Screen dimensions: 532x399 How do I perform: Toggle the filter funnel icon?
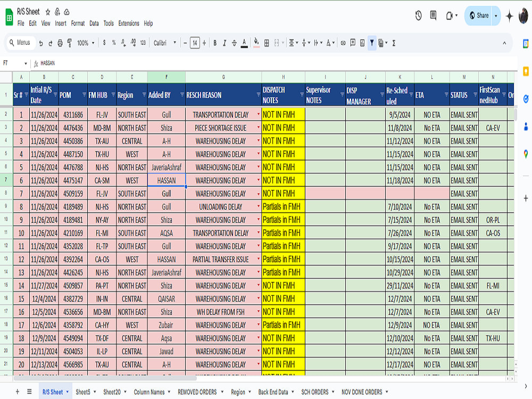tap(372, 43)
